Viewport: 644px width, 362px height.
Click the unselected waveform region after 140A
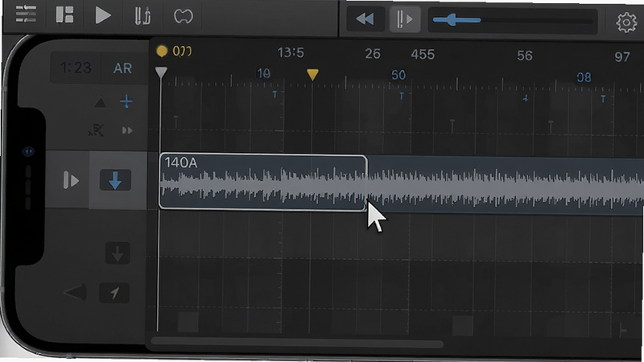[x=506, y=185]
